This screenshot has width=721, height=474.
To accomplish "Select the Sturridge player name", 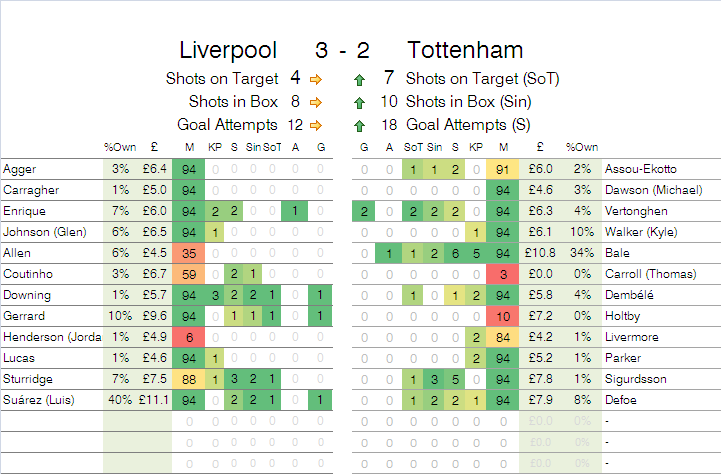I will 28,379.
